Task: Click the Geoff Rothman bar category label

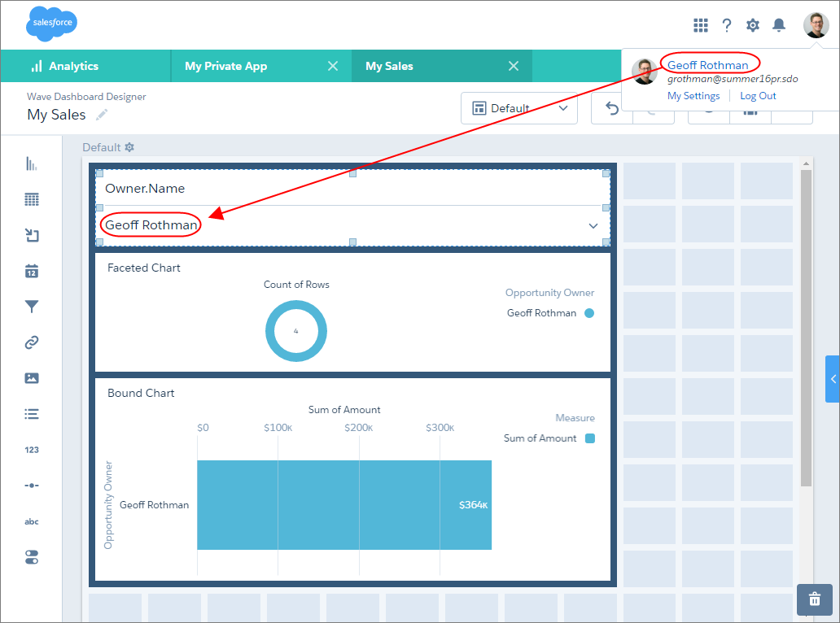Action: click(x=154, y=505)
